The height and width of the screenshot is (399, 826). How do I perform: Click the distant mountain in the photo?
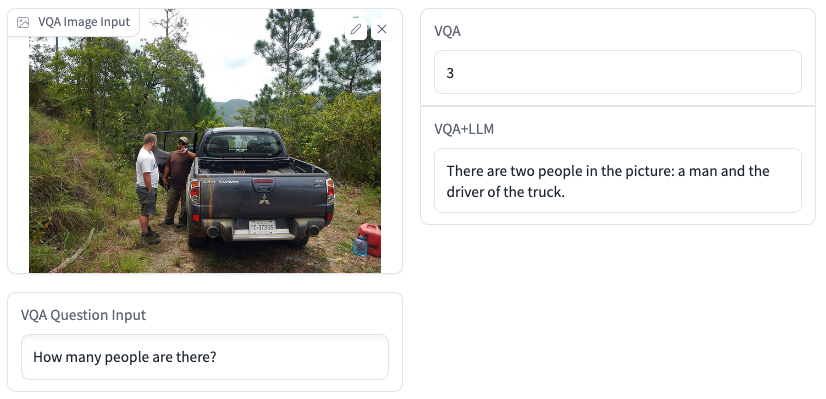232,110
